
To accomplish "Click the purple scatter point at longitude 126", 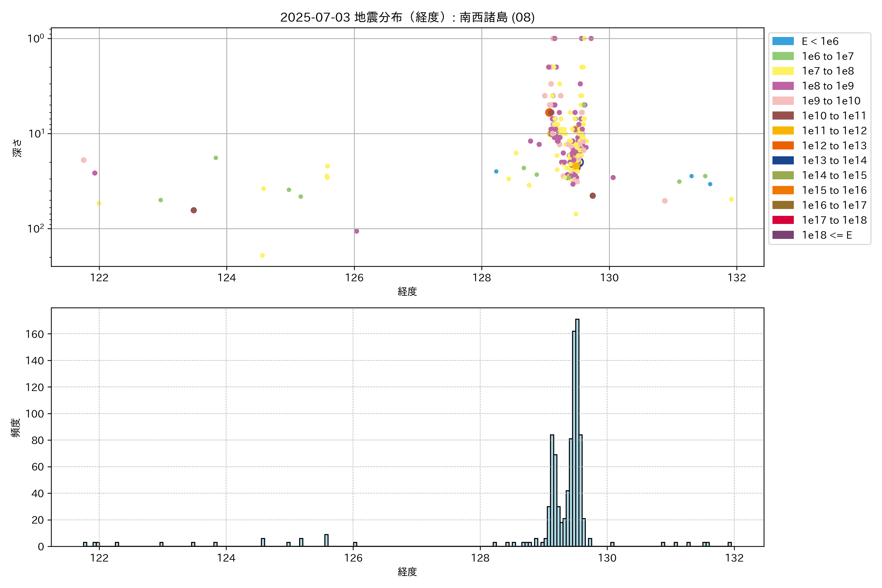I will tap(357, 231).
